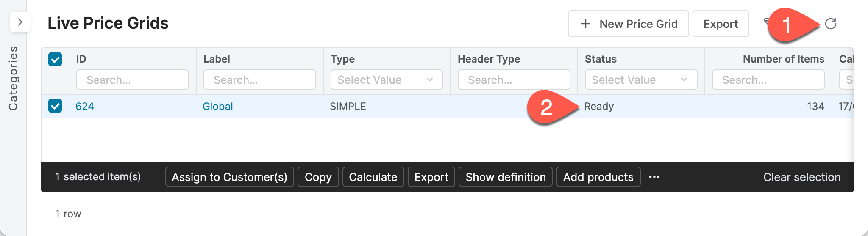Uncheck the row 624 checkbox
This screenshot has height=236, width=868.
55,106
